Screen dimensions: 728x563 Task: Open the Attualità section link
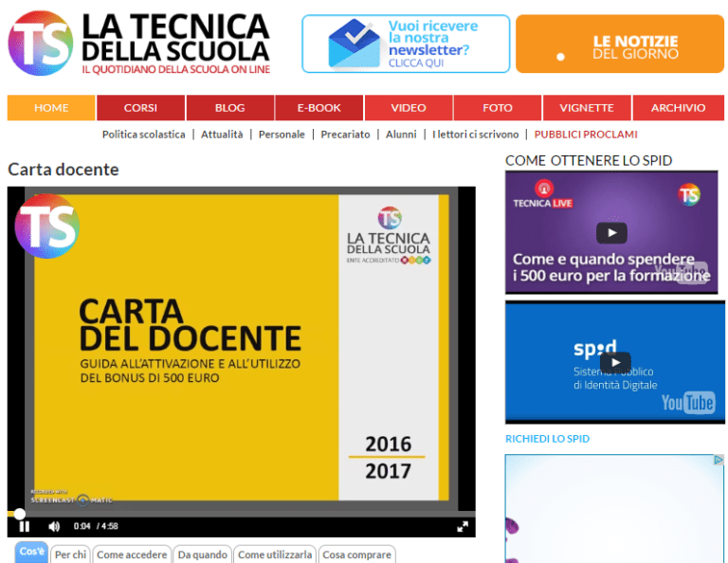pyautogui.click(x=222, y=135)
